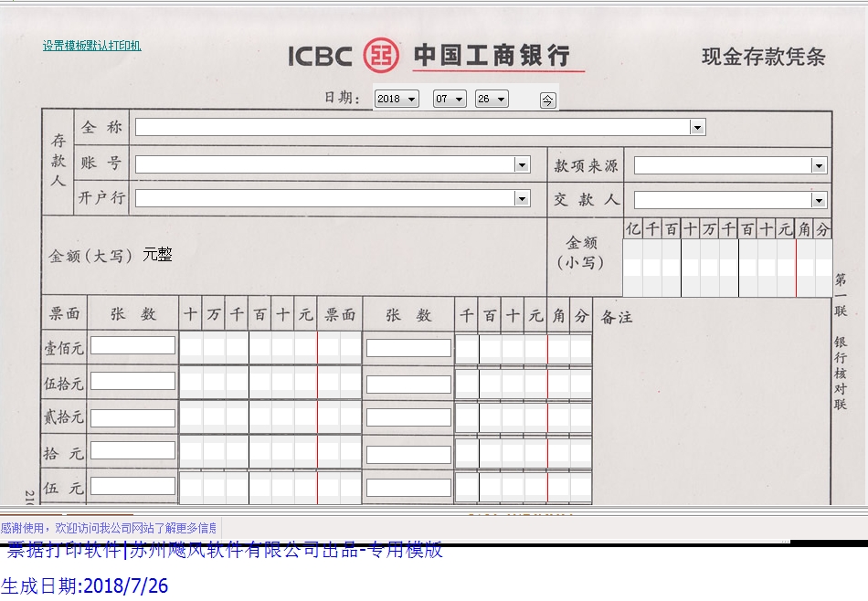The image size is (868, 601).
Task: Click the 生成日期:2018/7/26 text
Action: pos(85,586)
